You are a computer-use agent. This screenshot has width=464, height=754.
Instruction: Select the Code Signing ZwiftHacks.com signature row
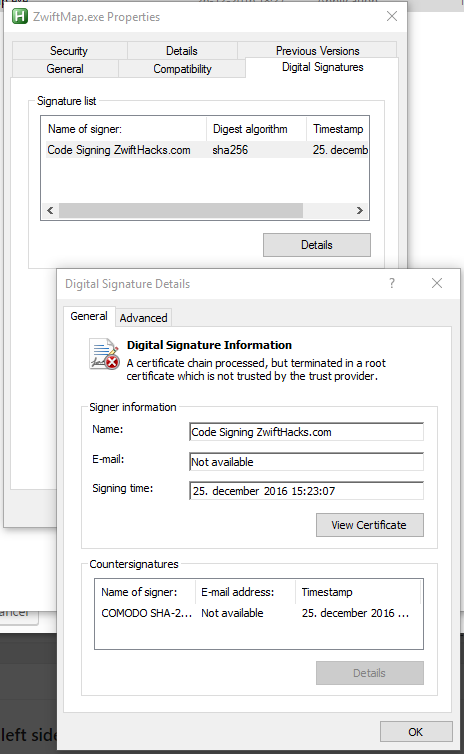click(x=207, y=150)
